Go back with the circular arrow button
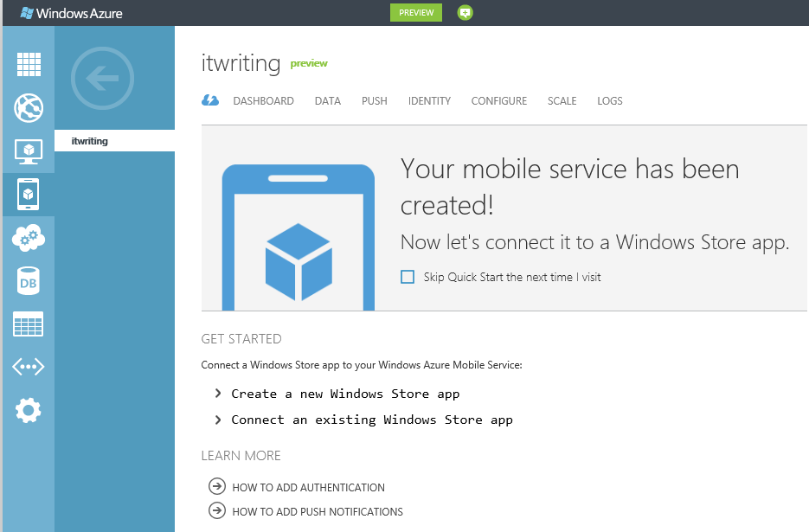Screen dimensions: 809x532 102,79
